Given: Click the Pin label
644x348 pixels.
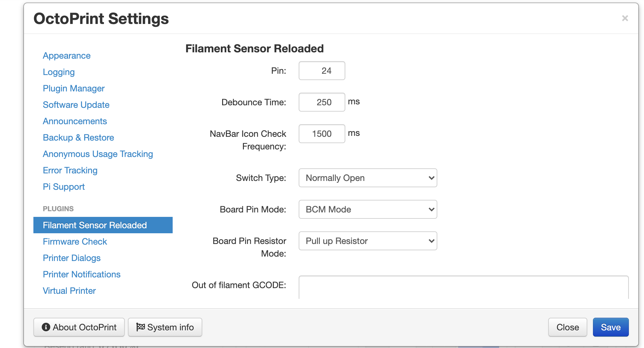Looking at the screenshot, I should coord(279,71).
